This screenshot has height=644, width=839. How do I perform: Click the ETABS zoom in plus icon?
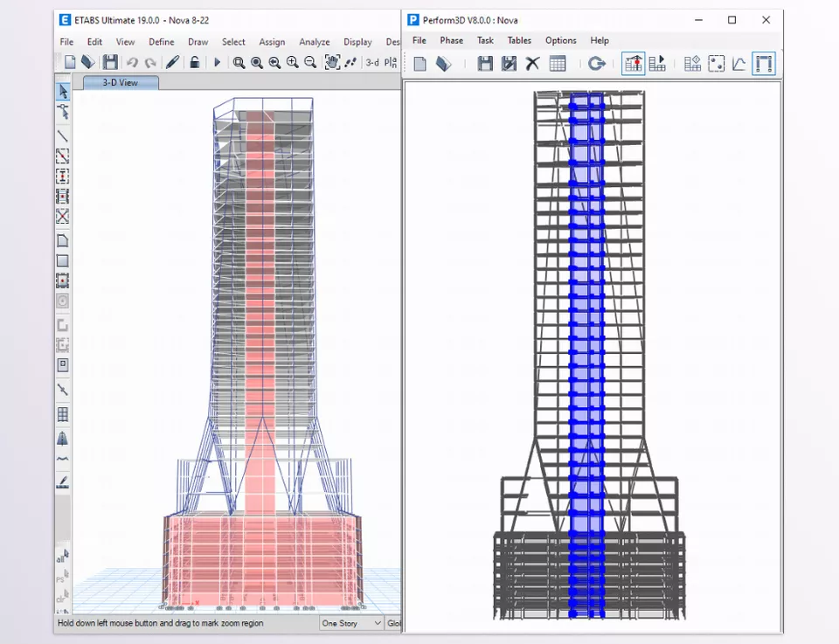(292, 63)
